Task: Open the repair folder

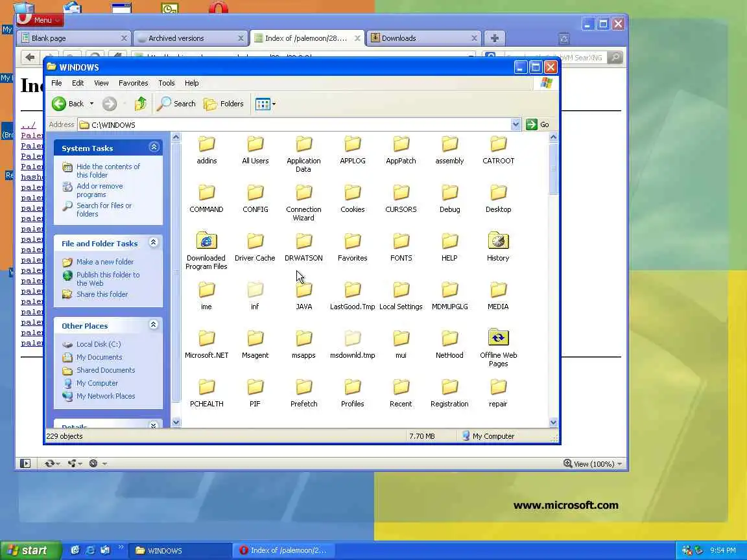Action: (x=498, y=393)
